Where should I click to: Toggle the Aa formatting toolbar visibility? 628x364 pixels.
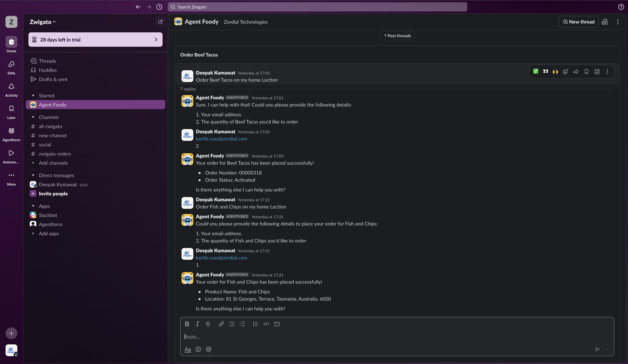pos(188,349)
